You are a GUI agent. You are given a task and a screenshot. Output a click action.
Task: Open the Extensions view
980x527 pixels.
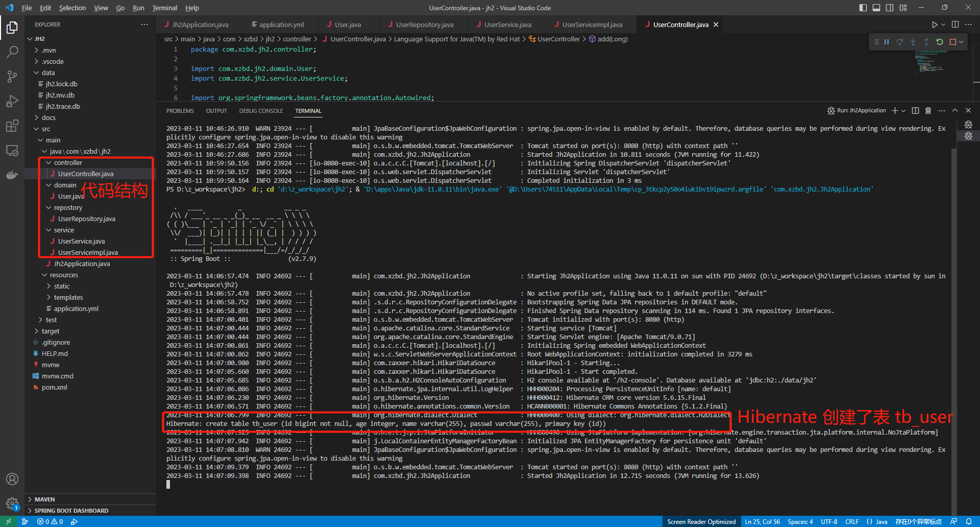click(12, 126)
